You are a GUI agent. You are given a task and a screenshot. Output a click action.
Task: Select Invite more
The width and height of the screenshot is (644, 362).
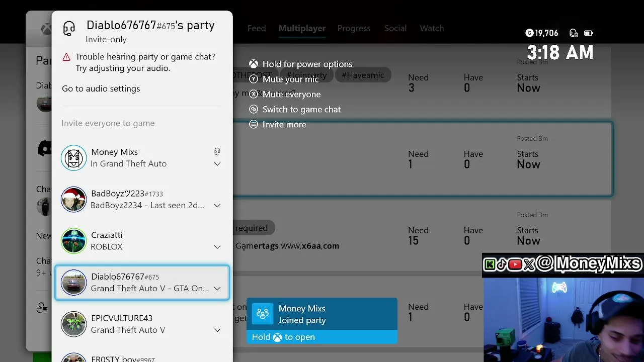[284, 124]
